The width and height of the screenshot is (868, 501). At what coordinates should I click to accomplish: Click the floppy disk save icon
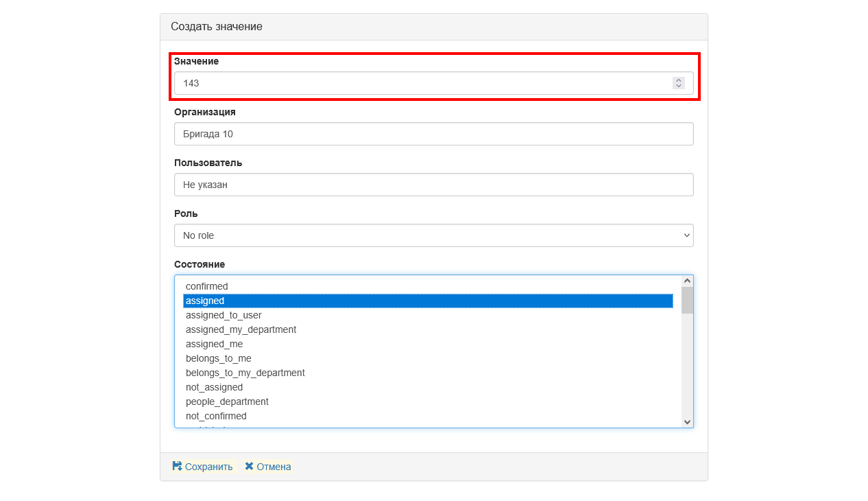(x=177, y=466)
